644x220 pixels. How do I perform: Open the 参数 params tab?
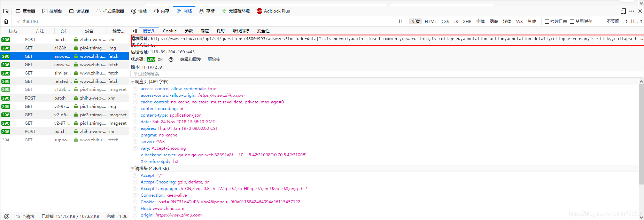click(189, 31)
